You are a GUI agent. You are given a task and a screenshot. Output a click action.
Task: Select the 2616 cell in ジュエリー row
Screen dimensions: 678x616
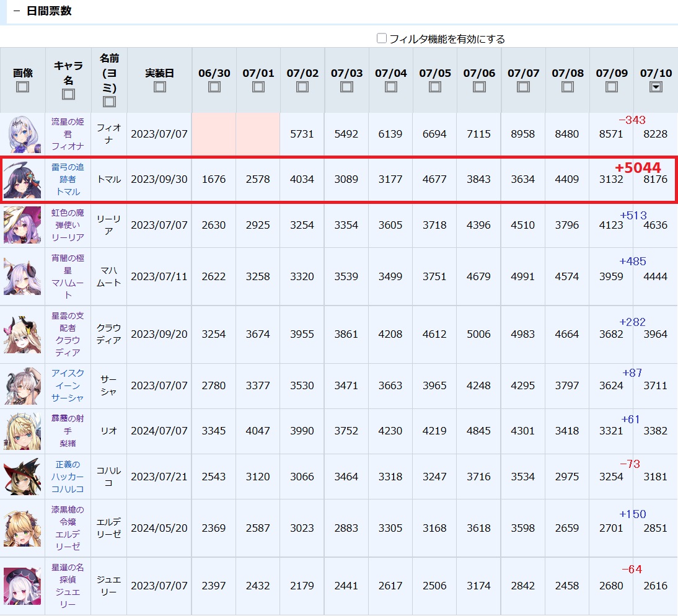[656, 586]
